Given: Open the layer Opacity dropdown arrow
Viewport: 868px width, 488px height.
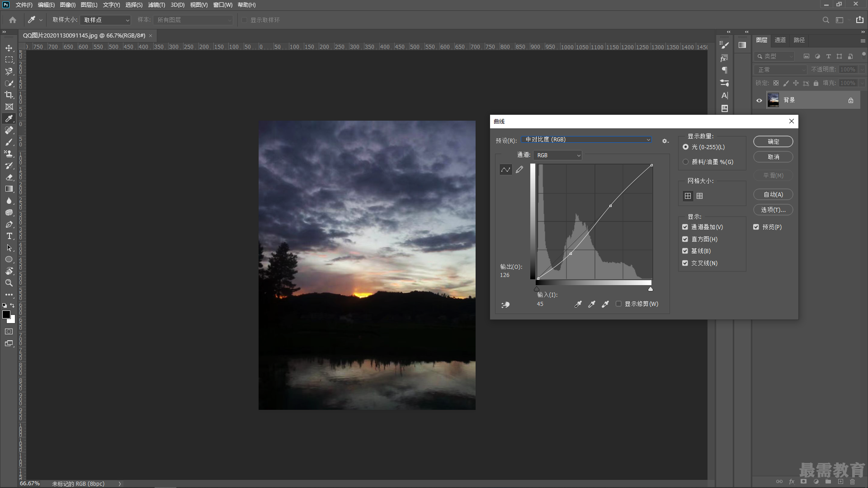Looking at the screenshot, I should coord(862,70).
